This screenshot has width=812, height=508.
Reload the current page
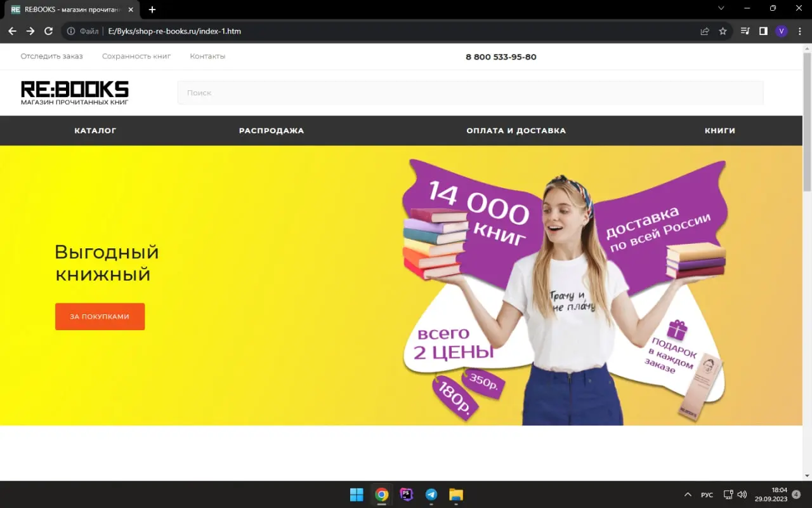(48, 31)
